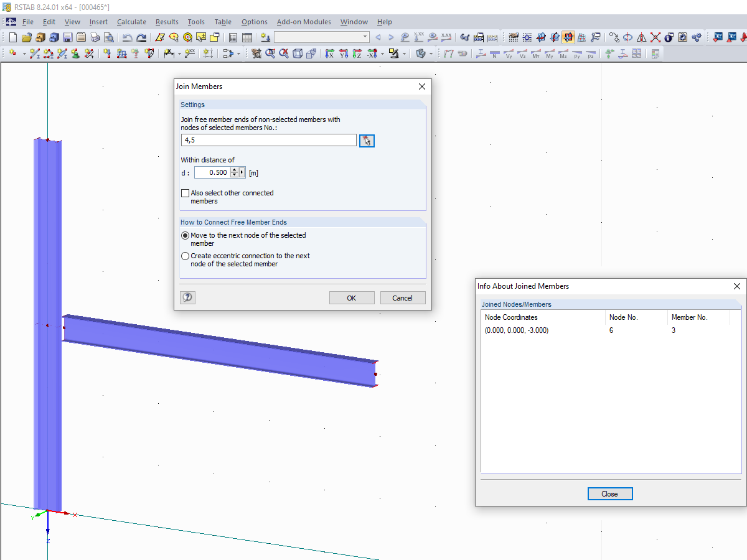Open the dropdown arrow beside dimension tool
Viewport: 747px width, 560px height.
pyautogui.click(x=179, y=54)
